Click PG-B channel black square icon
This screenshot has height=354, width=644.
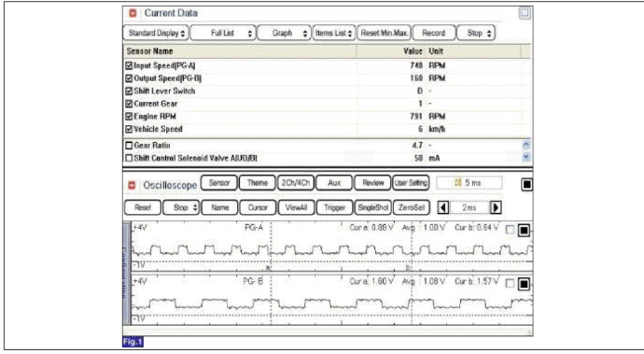[524, 284]
